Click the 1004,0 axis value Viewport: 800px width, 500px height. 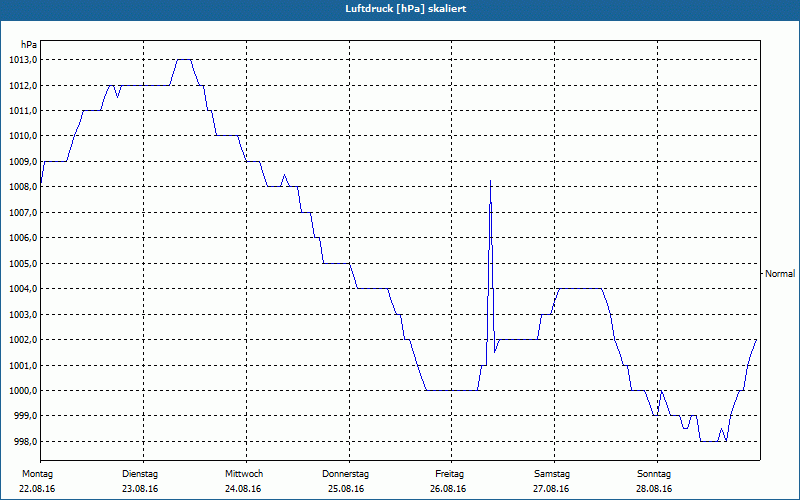[x=23, y=289]
